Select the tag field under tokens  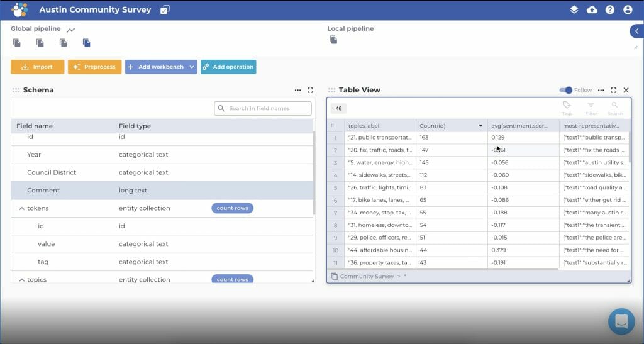pyautogui.click(x=162, y=262)
